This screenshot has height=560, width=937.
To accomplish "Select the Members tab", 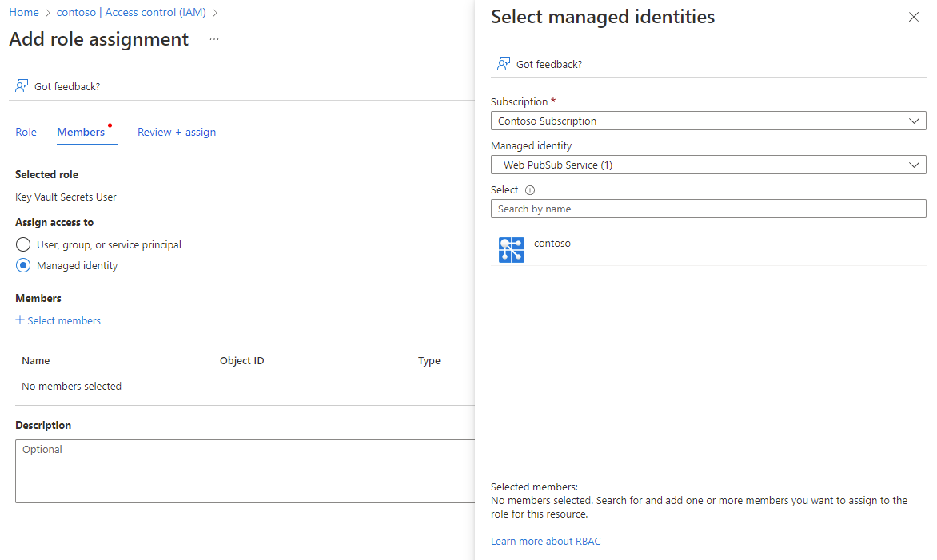I will tap(81, 132).
